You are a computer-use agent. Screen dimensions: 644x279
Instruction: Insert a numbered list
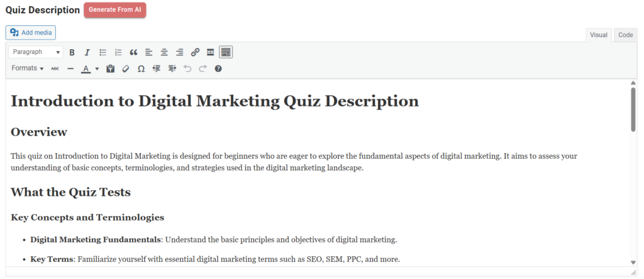[x=118, y=52]
